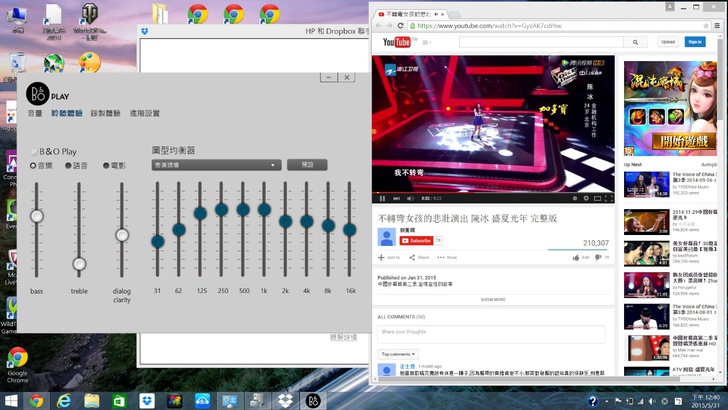Open Chrome from the taskbar
Screen dimensions: 728x410
click(x=36, y=400)
